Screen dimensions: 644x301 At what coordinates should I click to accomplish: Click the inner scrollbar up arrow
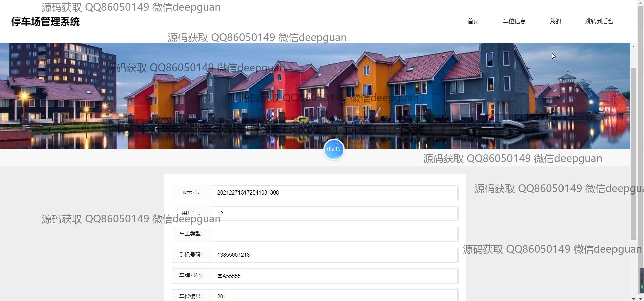[x=633, y=46]
